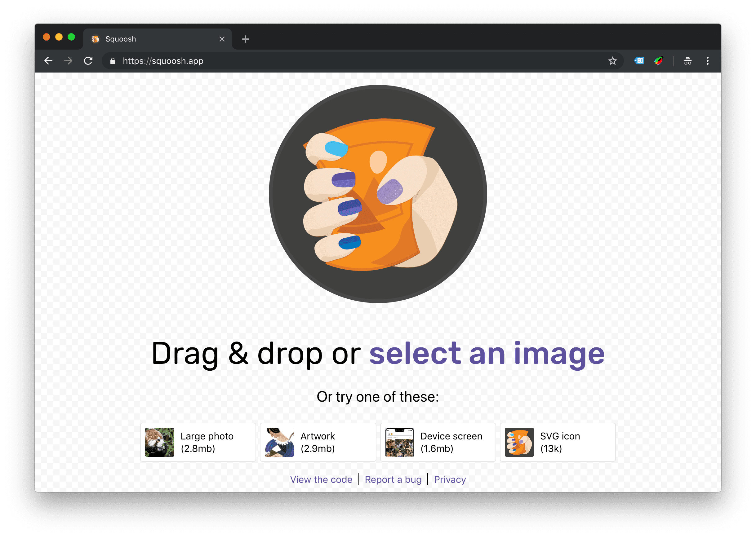Viewport: 756px width, 538px height.
Task: Click the padlock site info icon
Action: 113,61
